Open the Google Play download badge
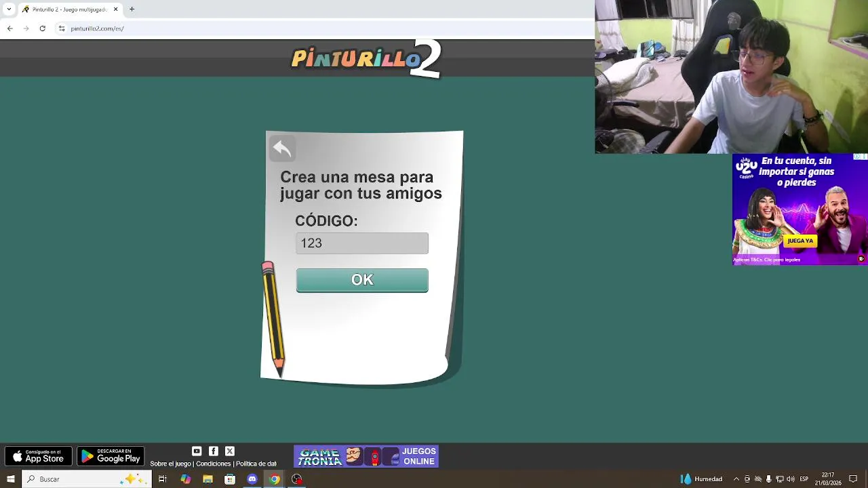868x488 pixels. click(111, 456)
